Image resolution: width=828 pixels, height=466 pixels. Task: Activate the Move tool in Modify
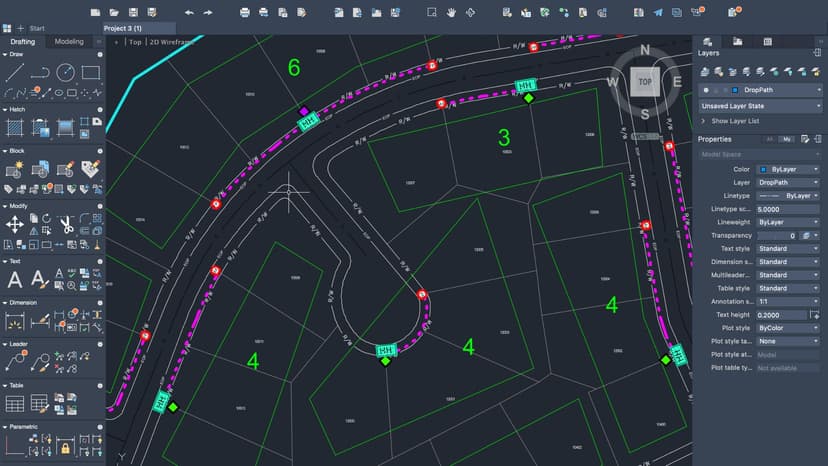pos(15,225)
